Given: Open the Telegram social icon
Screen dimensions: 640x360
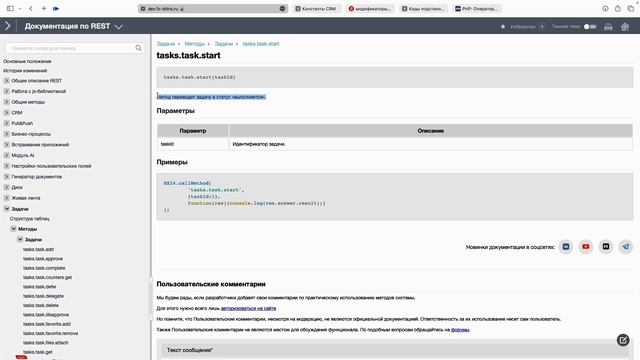Looking at the screenshot, I should (x=626, y=247).
